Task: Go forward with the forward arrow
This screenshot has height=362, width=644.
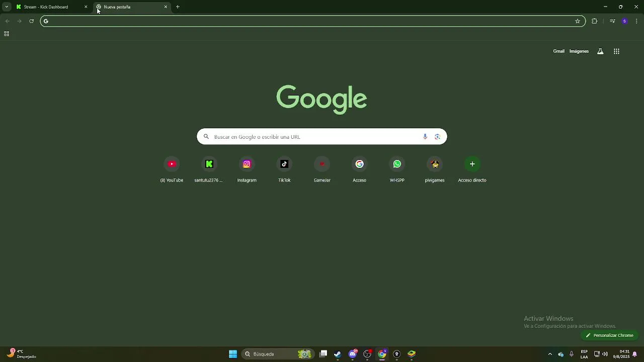Action: pyautogui.click(x=19, y=21)
